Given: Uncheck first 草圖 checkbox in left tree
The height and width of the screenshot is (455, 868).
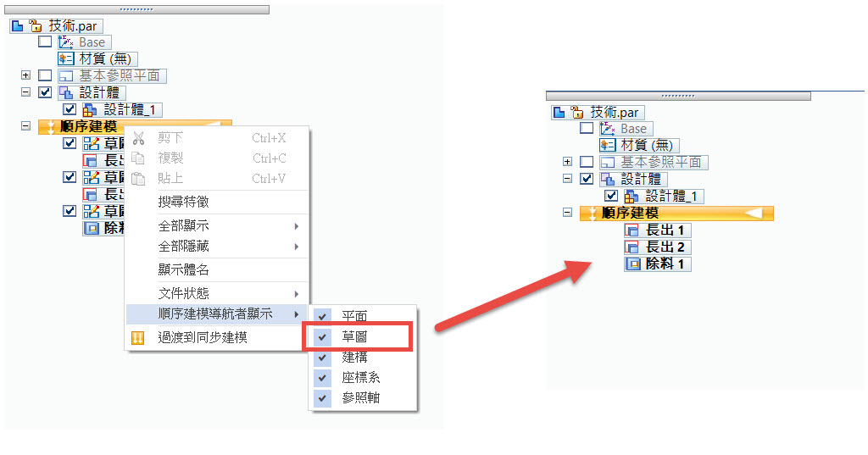Looking at the screenshot, I should (70, 143).
